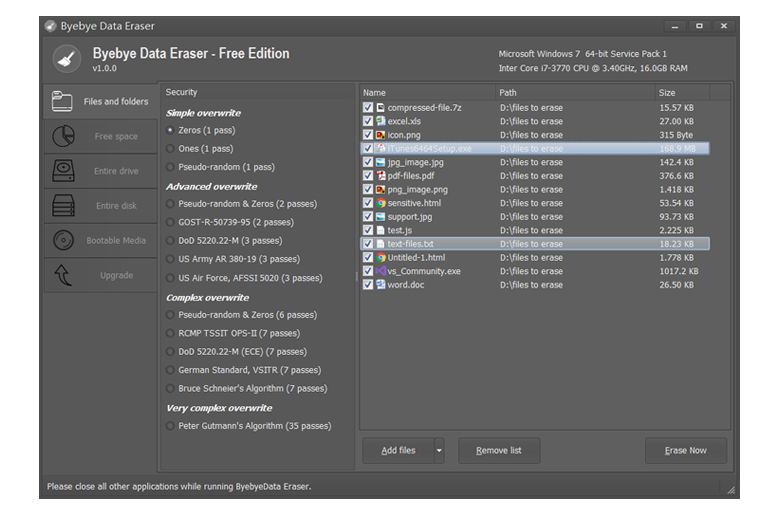Viewport: 774px width, 517px height.
Task: Uncheck the excel.xls checkbox
Action: point(368,121)
